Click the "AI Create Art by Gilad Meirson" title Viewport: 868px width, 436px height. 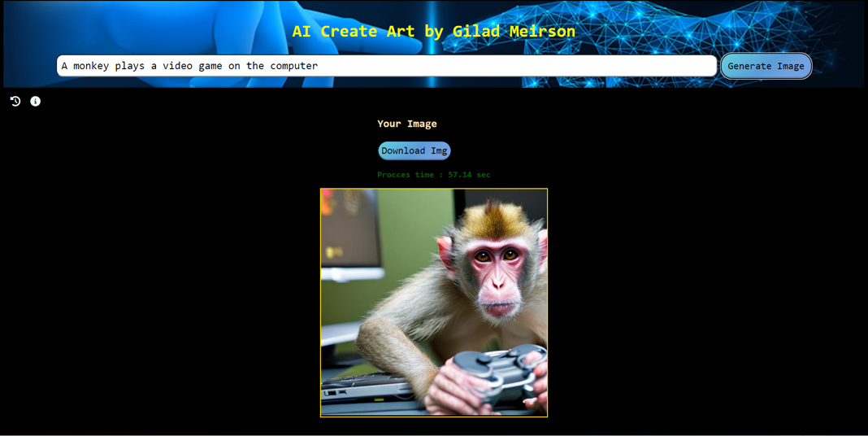click(433, 31)
